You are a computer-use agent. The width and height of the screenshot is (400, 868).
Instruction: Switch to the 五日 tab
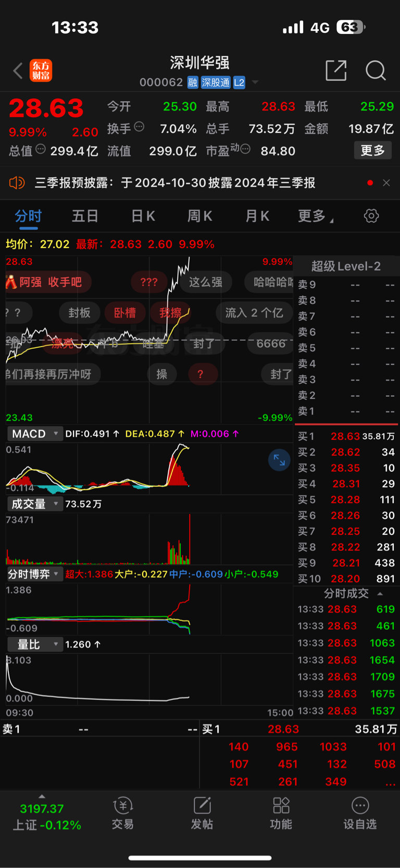[x=85, y=216]
